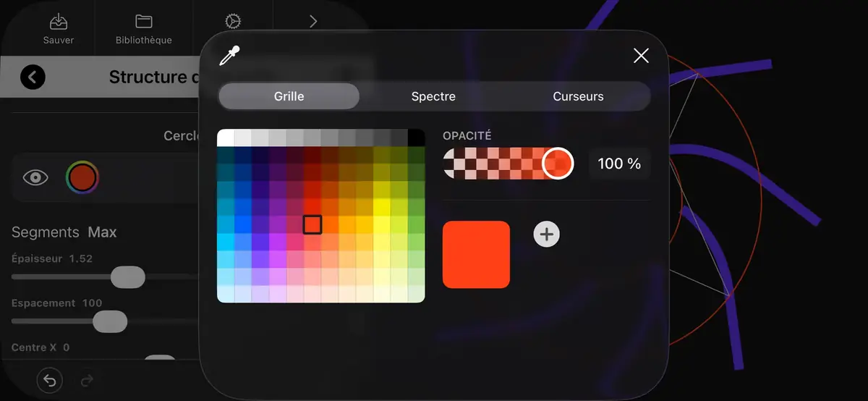Expand toolbar with the right chevron
The height and width of the screenshot is (401, 868).
tap(313, 22)
